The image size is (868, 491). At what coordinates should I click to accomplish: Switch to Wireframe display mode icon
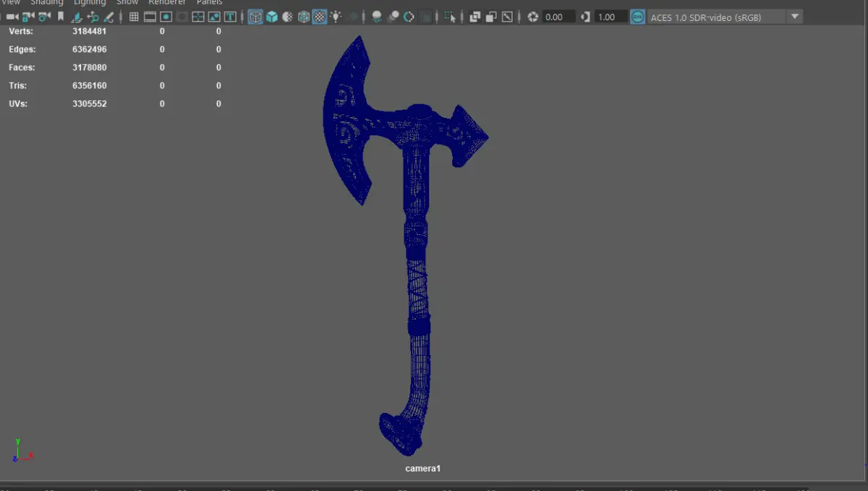pyautogui.click(x=255, y=17)
